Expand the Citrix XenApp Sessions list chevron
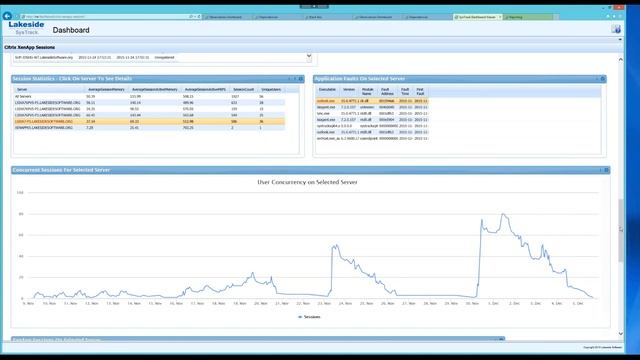640x360 pixels. click(x=309, y=56)
